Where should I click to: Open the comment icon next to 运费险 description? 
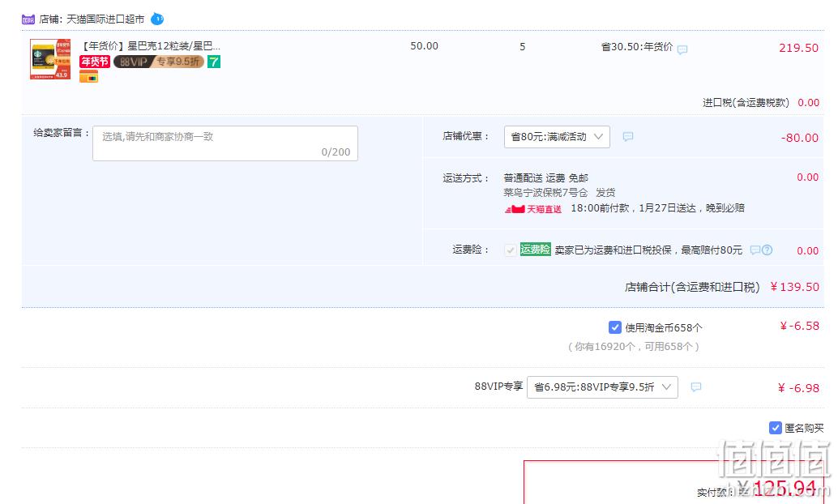(x=755, y=250)
